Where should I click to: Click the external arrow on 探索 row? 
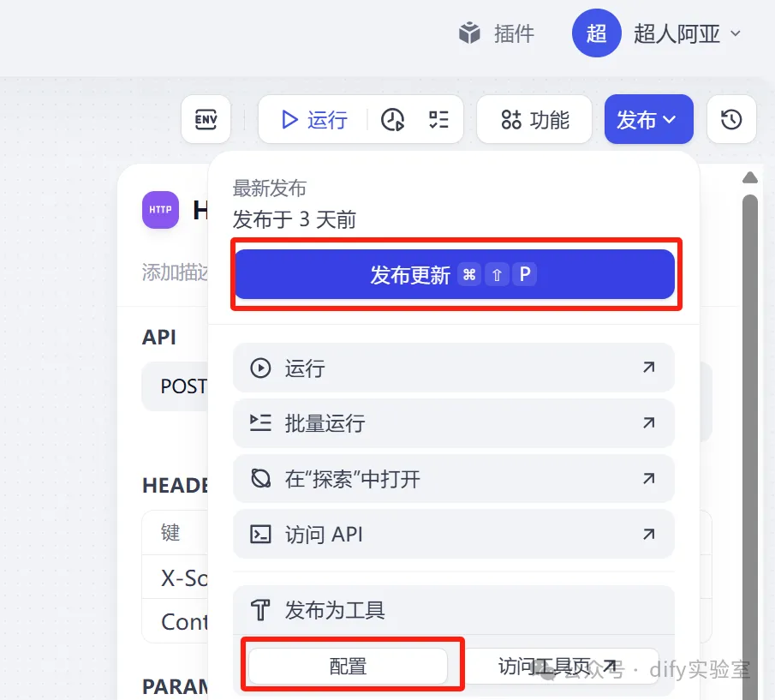pyautogui.click(x=648, y=478)
